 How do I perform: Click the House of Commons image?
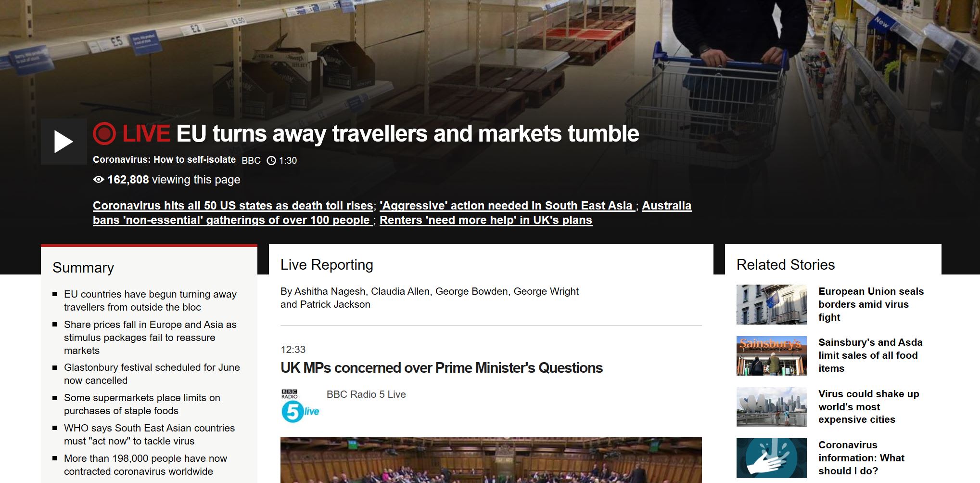(491, 460)
